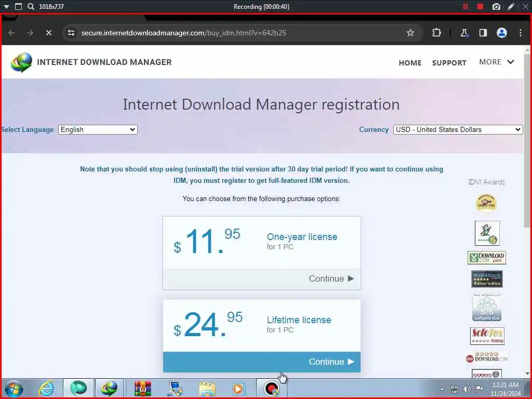Screen dimensions: 532x399
Task: Click the INTERNET DOWNLOAD MANAGER site title
Action: [x=104, y=62]
